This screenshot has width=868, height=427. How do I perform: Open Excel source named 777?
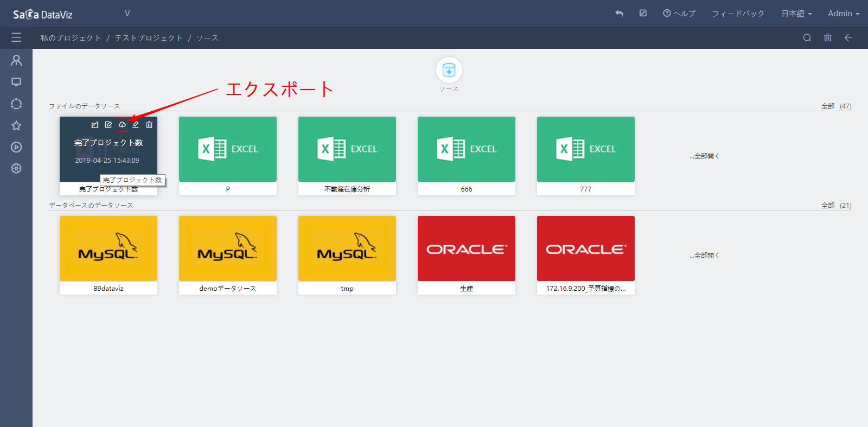point(586,156)
